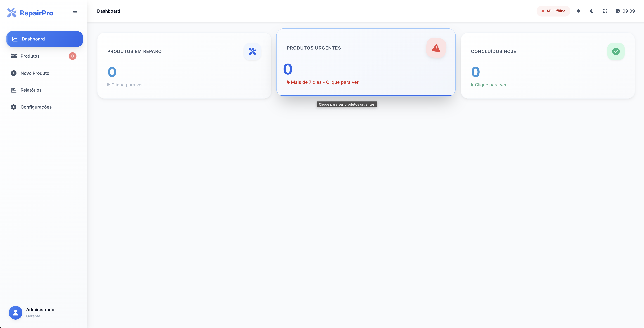Click the green checkmark icon on Concluídos Hoje
The image size is (644, 328).
pyautogui.click(x=616, y=52)
